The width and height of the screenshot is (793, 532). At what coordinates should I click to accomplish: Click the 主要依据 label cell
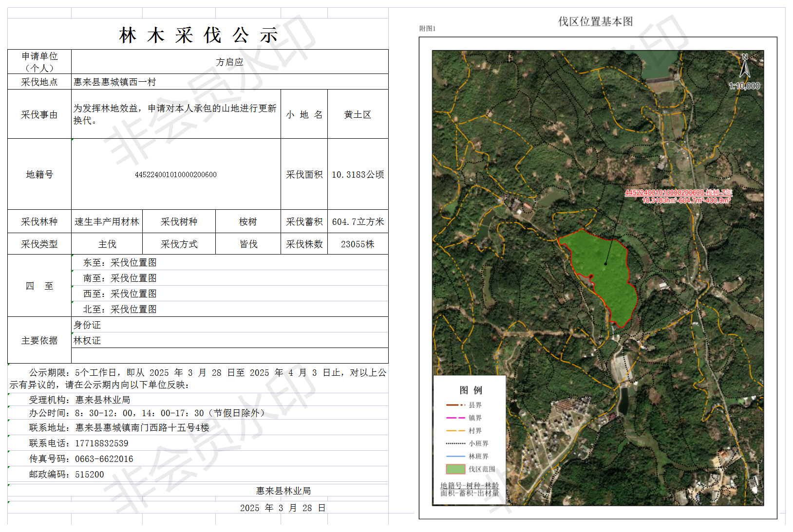pos(39,340)
